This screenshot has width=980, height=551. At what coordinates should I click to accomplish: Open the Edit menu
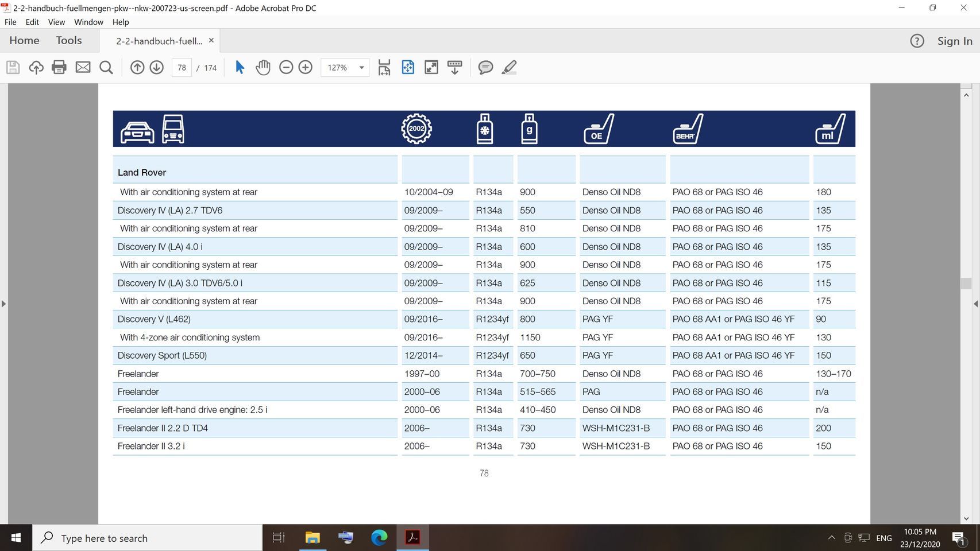pos(32,22)
